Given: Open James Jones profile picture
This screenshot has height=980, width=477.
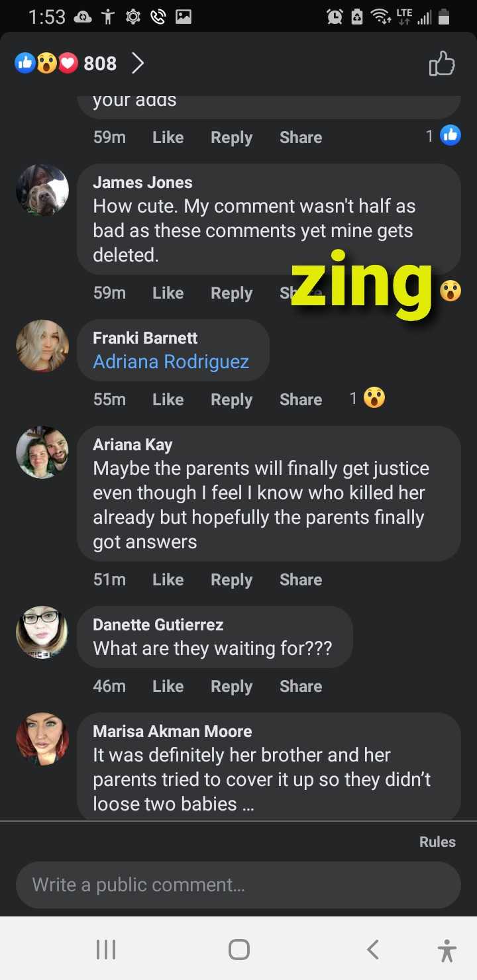Looking at the screenshot, I should click(x=42, y=190).
